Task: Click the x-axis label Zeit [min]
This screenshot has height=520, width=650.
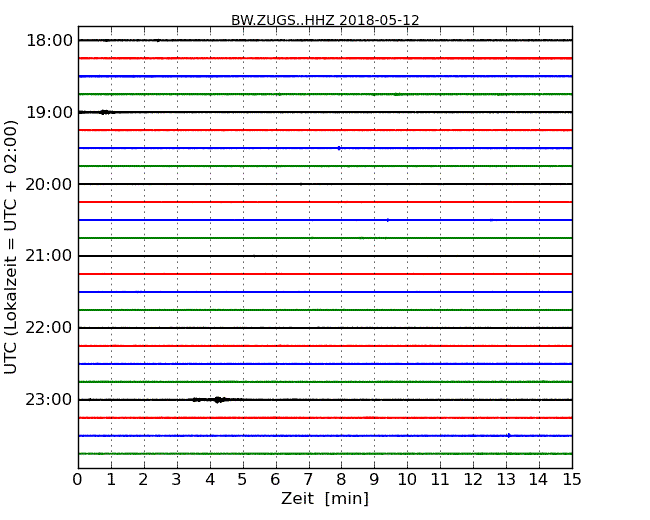Action: click(x=325, y=498)
